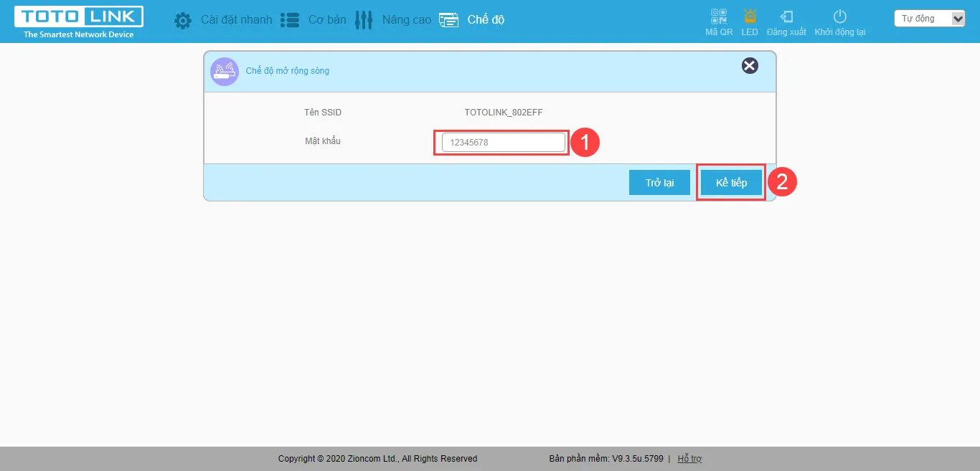Click the Đăng xuất logout icon
The height and width of the screenshot is (471, 980).
786,16
